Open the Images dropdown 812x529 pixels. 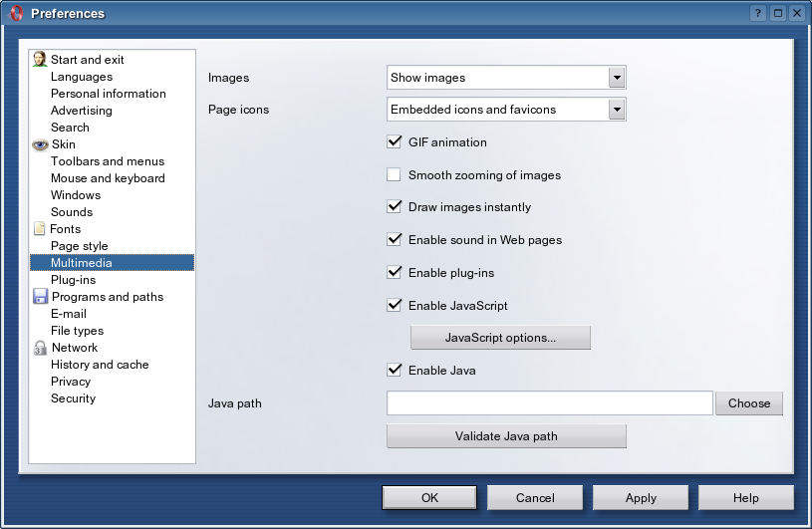point(617,78)
